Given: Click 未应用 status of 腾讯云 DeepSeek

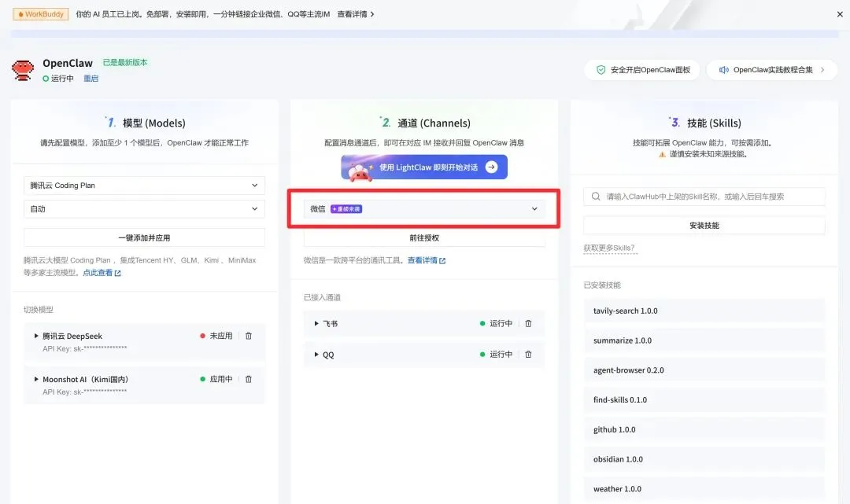Looking at the screenshot, I should 216,337.
